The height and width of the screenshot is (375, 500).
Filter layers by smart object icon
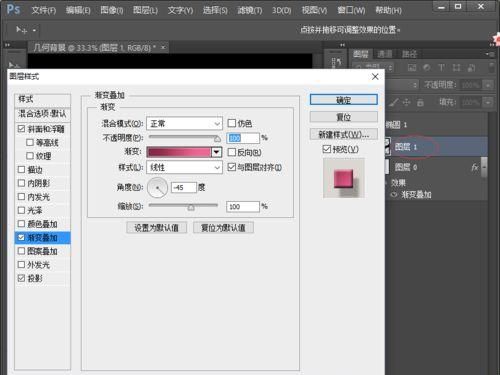coord(471,68)
